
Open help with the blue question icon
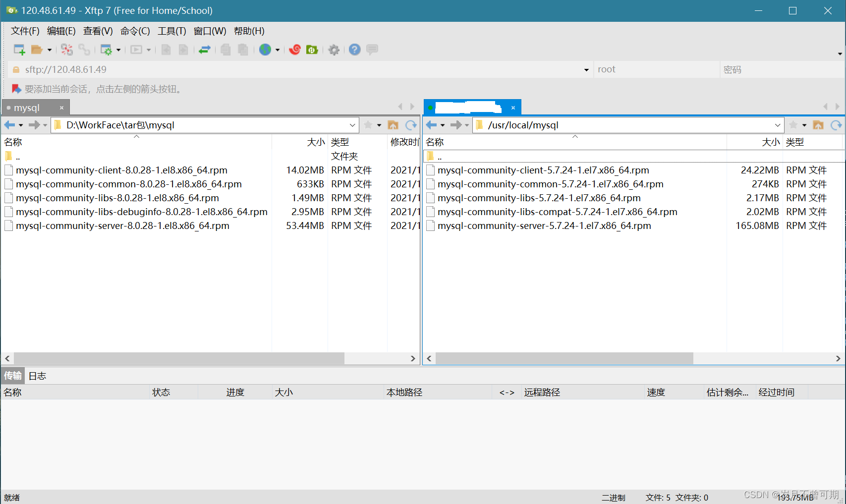coord(354,50)
